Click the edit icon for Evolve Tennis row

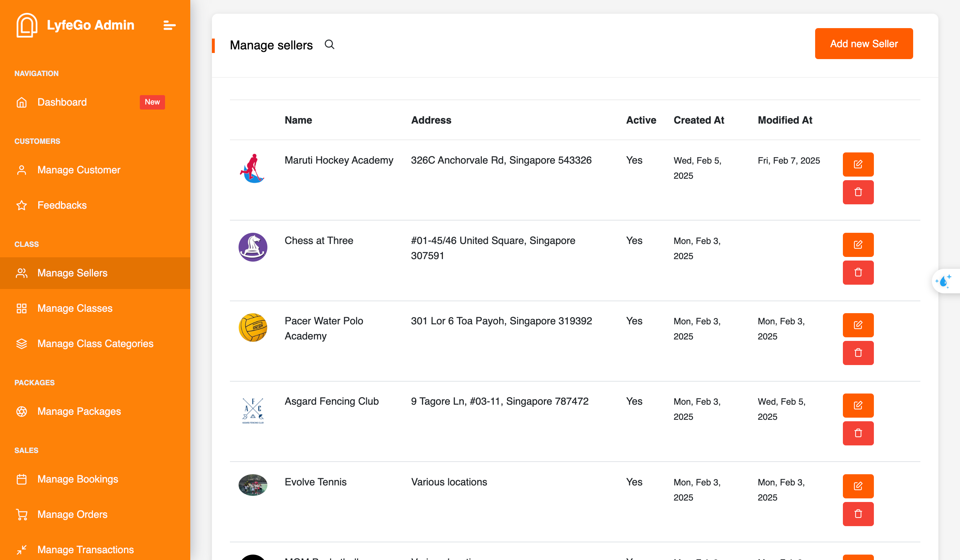[858, 486]
